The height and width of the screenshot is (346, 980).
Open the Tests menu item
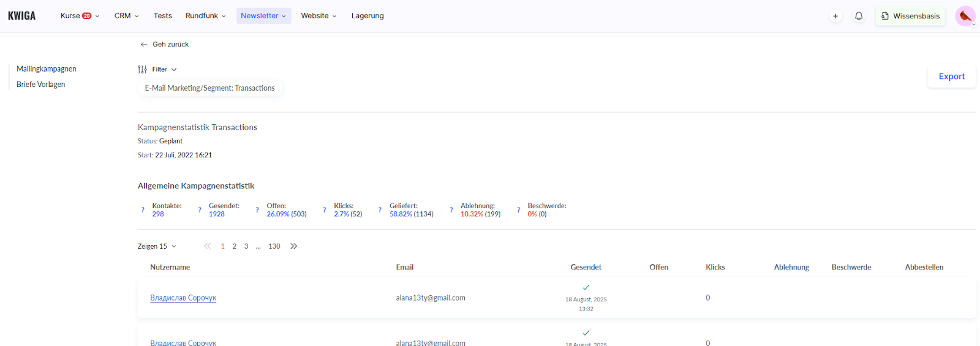click(162, 16)
